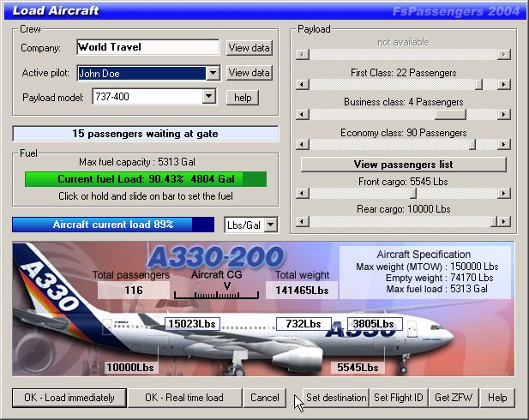The height and width of the screenshot is (420, 529).
Task: Click OK - Load immediately
Action: pyautogui.click(x=69, y=398)
